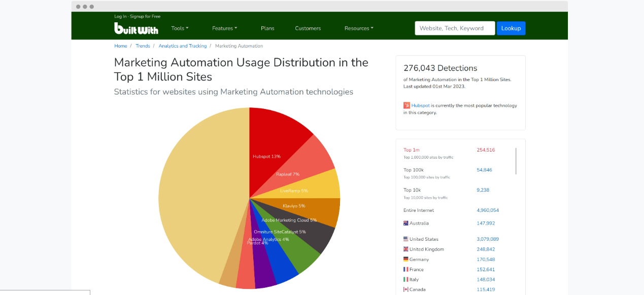The width and height of the screenshot is (644, 295).
Task: Click the 276,043 Detections heading
Action: point(440,68)
